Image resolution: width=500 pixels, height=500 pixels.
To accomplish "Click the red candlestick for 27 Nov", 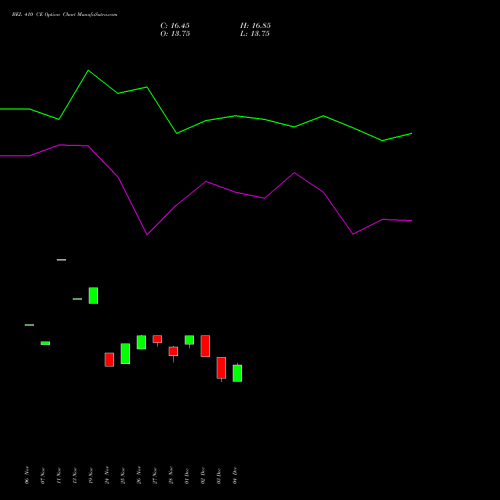I will [x=157, y=339].
